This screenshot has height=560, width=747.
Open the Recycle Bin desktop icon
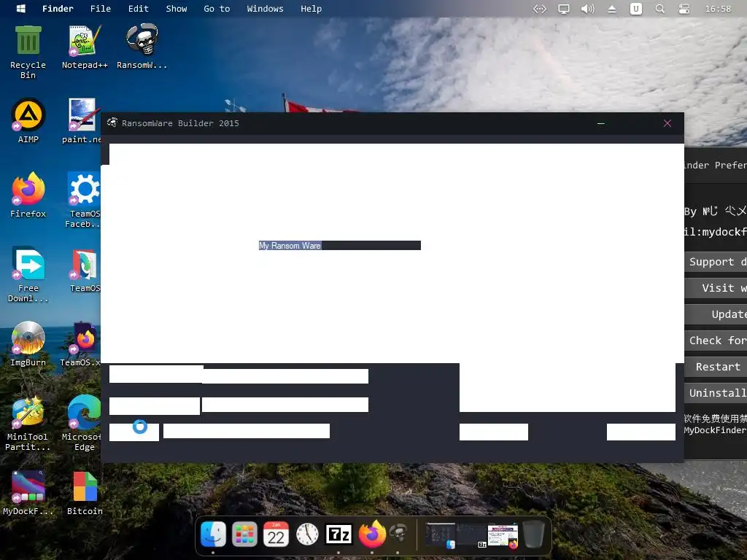(28, 52)
